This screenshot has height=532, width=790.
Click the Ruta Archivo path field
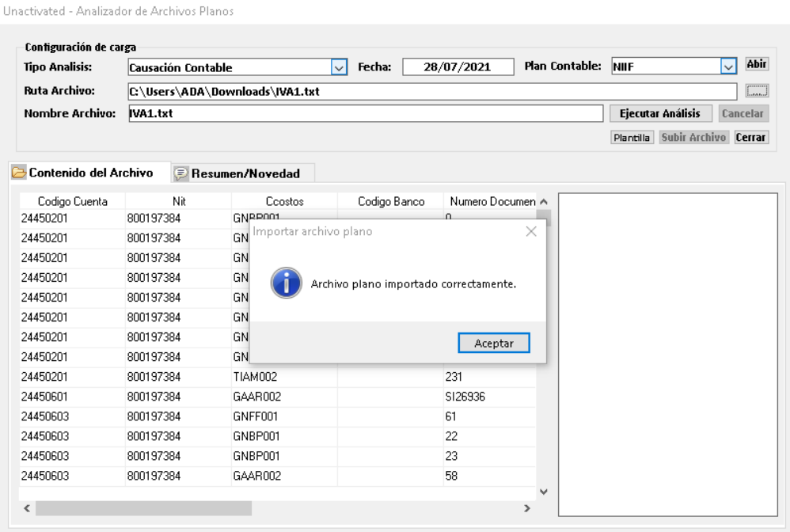point(431,92)
